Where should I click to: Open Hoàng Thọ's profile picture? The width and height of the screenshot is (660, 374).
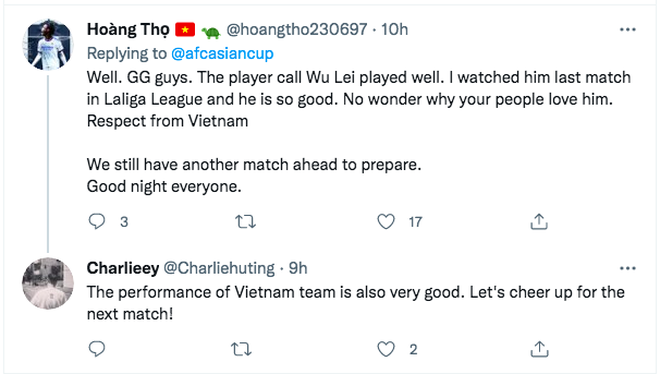(x=48, y=44)
